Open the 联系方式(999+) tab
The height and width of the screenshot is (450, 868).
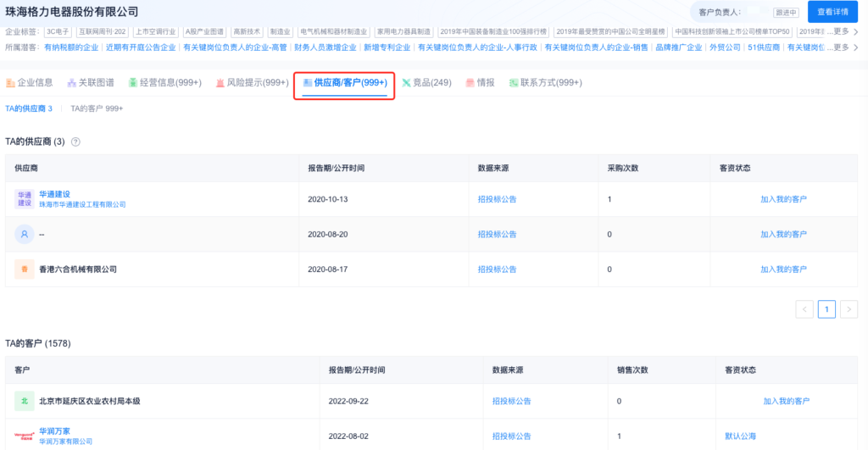(545, 83)
